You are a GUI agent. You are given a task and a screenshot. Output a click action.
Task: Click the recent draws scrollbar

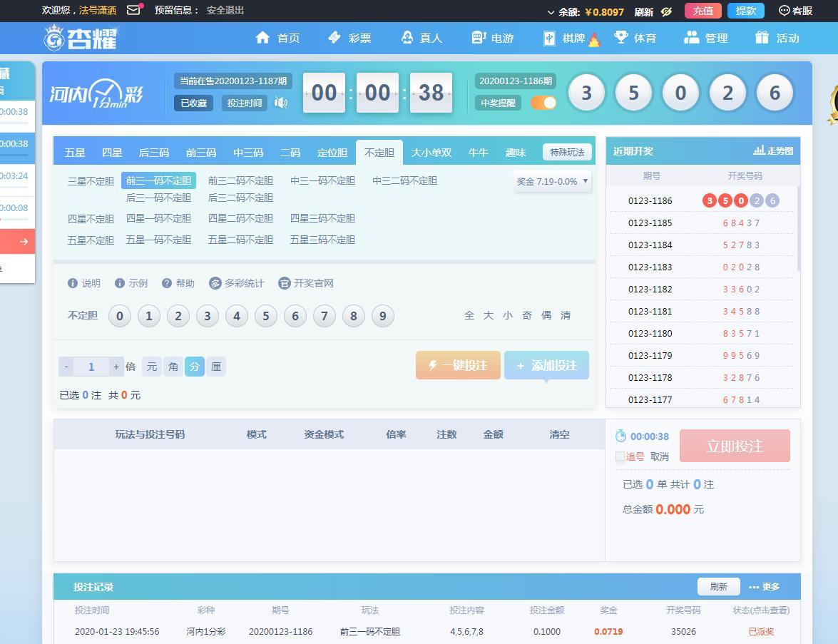[x=798, y=230]
